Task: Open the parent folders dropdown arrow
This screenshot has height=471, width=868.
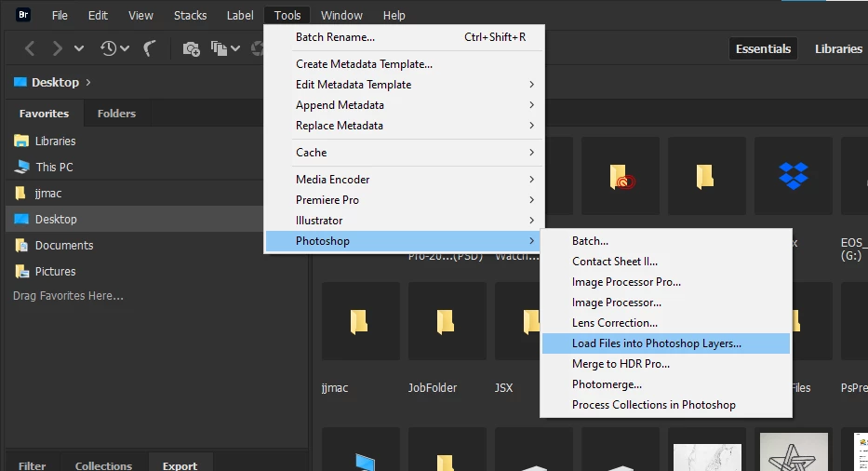Action: click(x=79, y=48)
